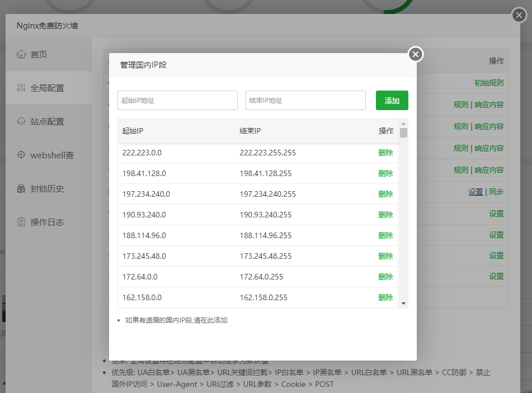Click the IP list scrollbar down arrow
This screenshot has width=532, height=393.
[x=403, y=304]
